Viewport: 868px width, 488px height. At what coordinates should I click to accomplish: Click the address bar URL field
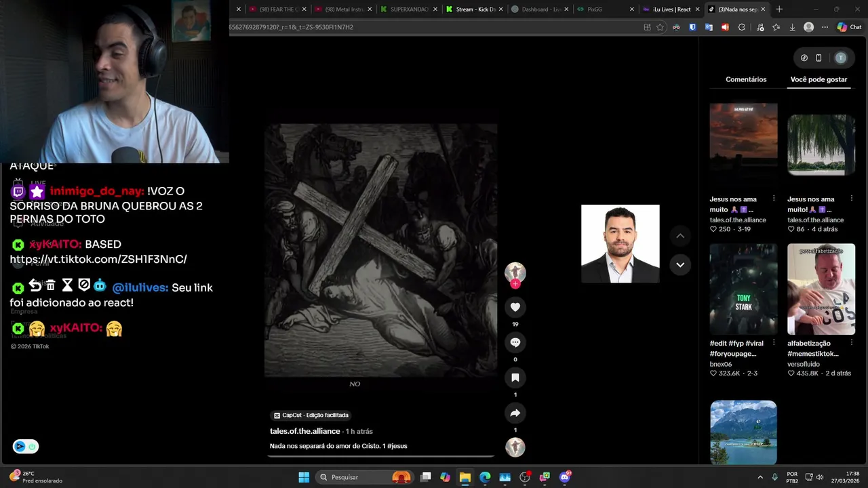tap(434, 27)
